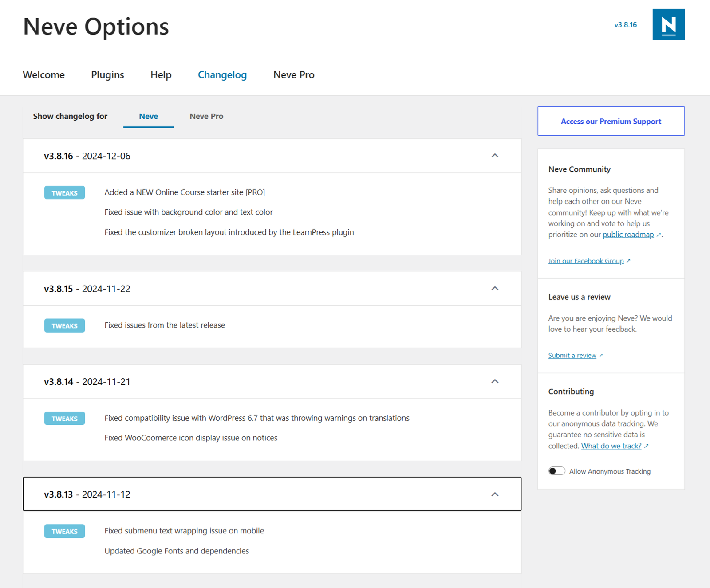710x588 pixels.
Task: Click the Neve logo icon
Action: click(668, 25)
